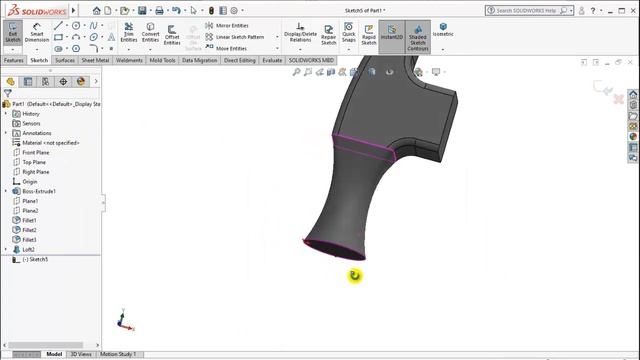Select the Arc sketch tool
Viewport: 640px width, 360px height.
76,37
